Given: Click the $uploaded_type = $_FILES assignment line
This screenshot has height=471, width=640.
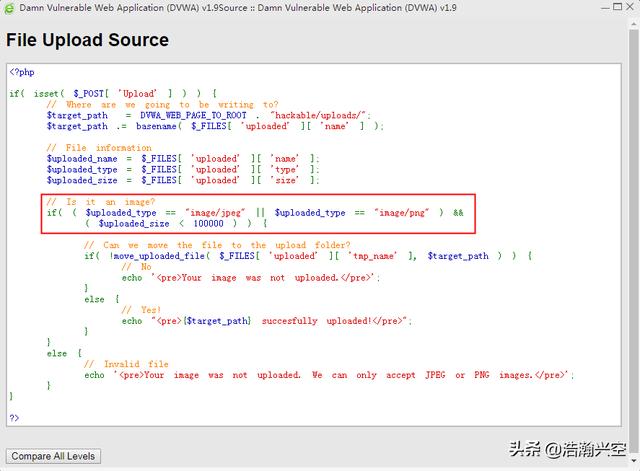Looking at the screenshot, I should tap(183, 169).
